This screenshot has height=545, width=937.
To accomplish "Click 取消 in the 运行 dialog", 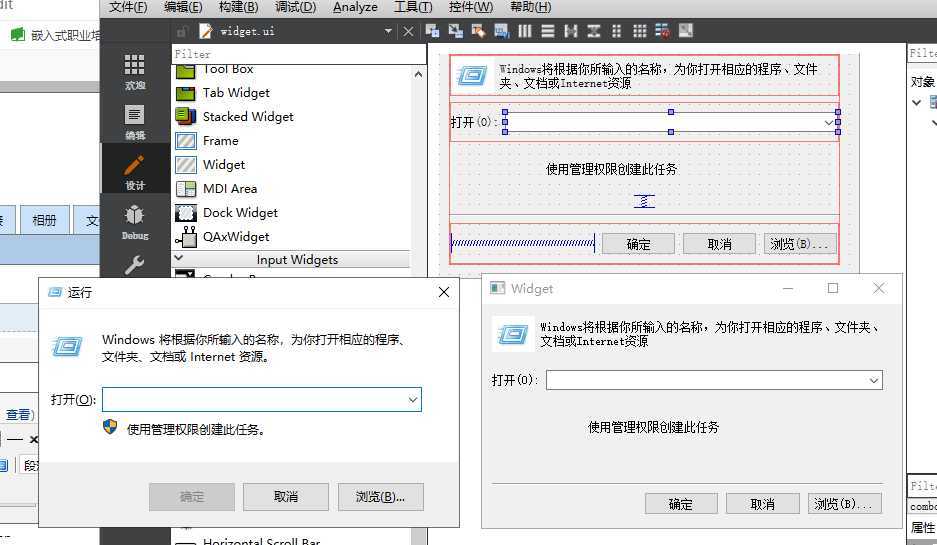I will pyautogui.click(x=286, y=497).
